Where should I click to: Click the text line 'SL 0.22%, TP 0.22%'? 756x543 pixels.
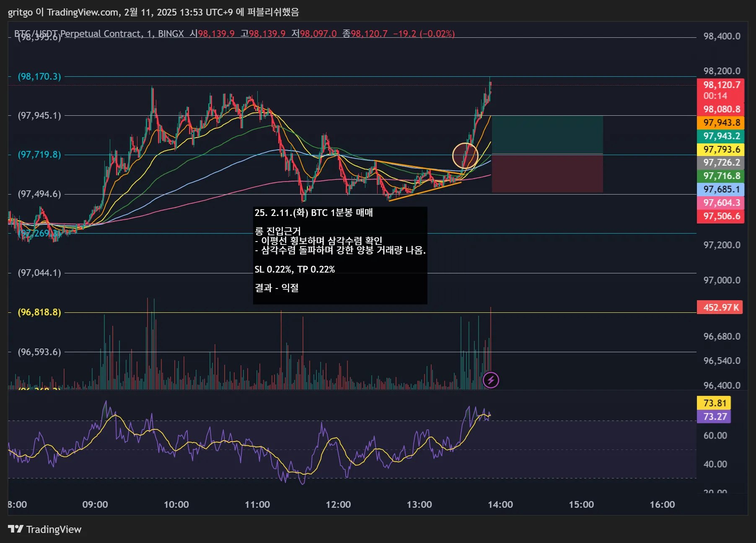[295, 269]
